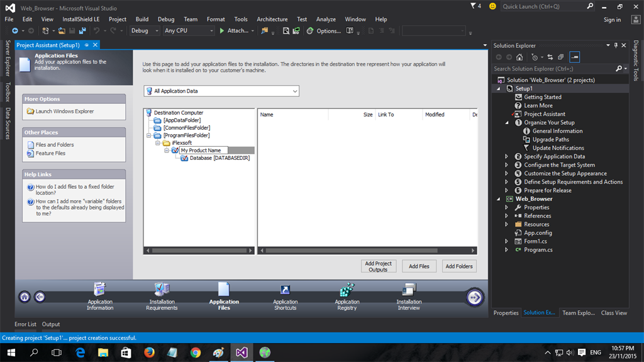Click the Add Folders button
Viewport: 644px width, 362px height.
pyautogui.click(x=459, y=266)
